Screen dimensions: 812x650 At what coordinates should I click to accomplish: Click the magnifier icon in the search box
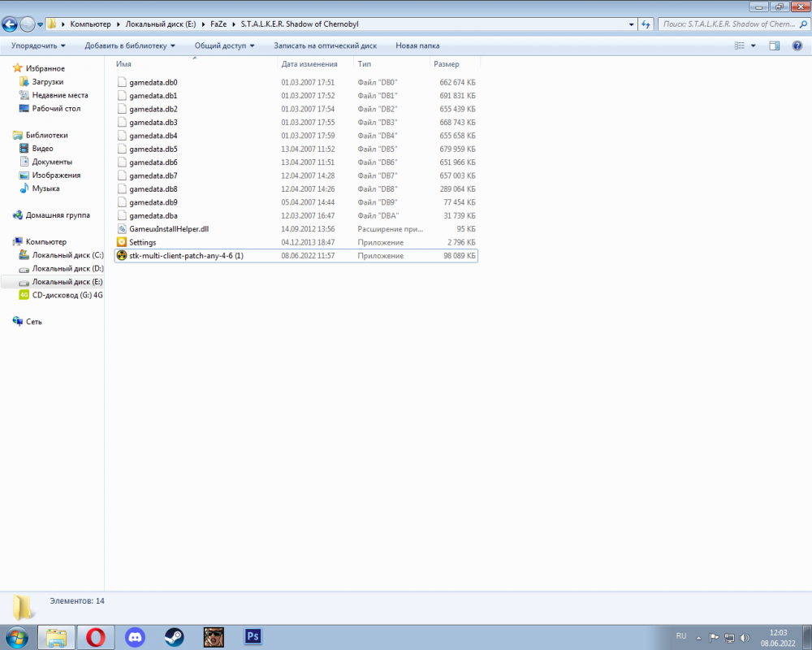[x=803, y=24]
